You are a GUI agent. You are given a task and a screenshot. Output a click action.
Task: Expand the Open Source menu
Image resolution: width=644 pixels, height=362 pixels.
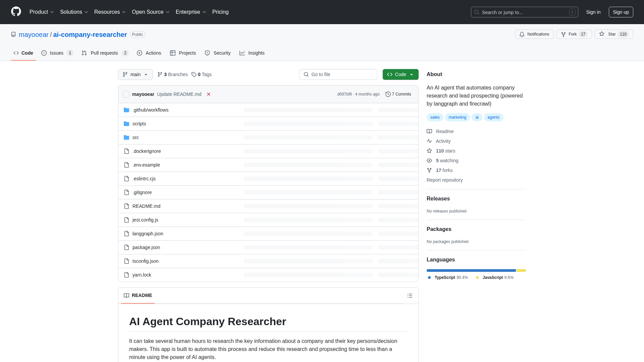(151, 12)
